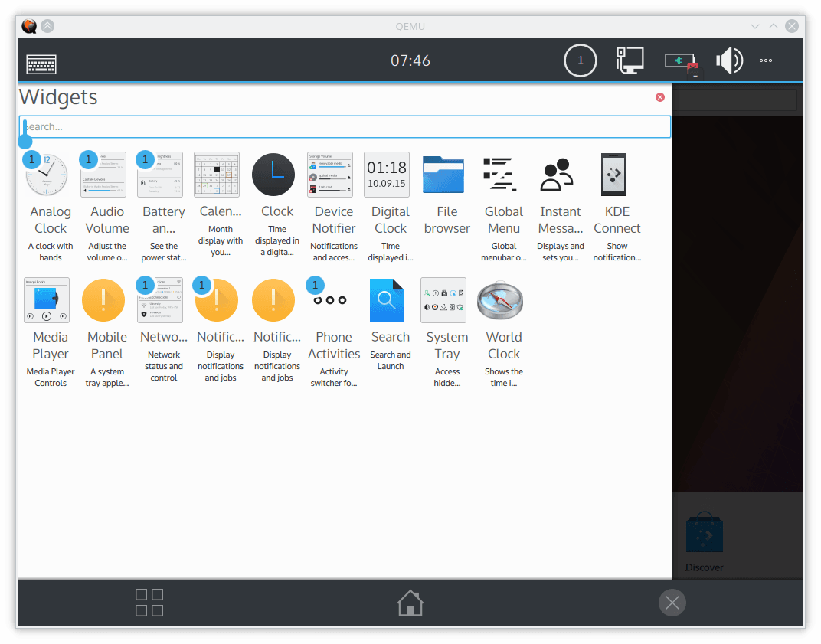Pick the Phone Activities widget icon
The image size is (821, 644).
(x=330, y=300)
